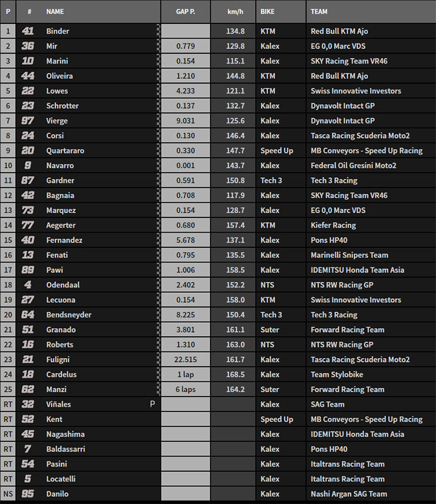This screenshot has height=504, width=436.
Task: Select retired rider Viñales
Action: click(59, 405)
